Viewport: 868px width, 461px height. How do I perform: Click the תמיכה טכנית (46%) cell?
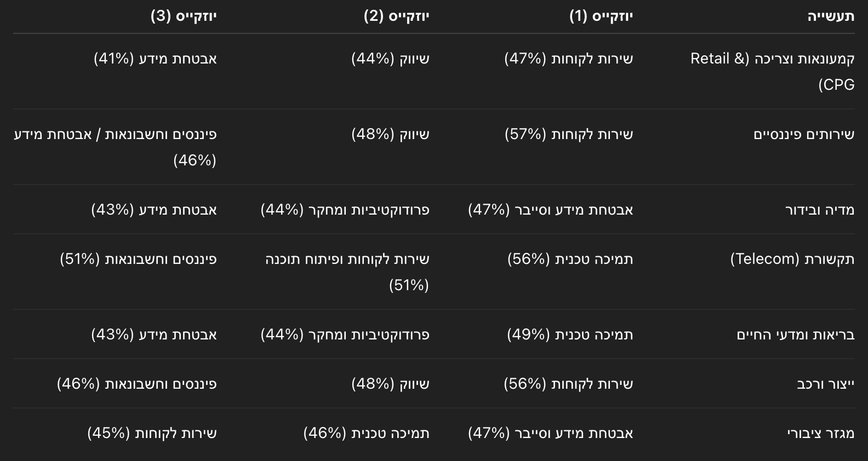click(366, 433)
